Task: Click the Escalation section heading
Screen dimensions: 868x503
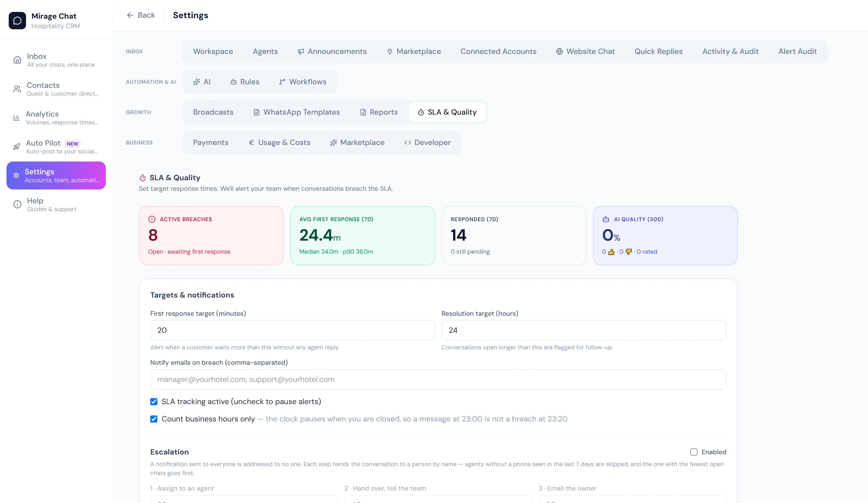Action: [x=170, y=452]
